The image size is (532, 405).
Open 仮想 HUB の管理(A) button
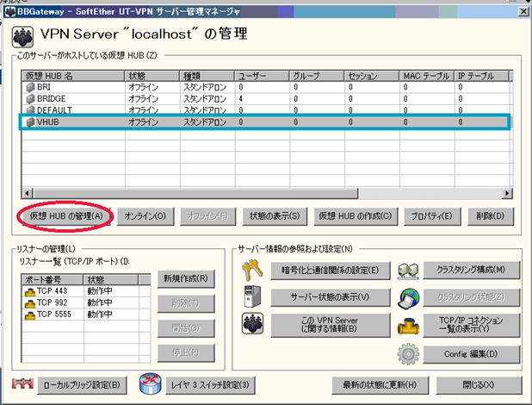(x=66, y=216)
